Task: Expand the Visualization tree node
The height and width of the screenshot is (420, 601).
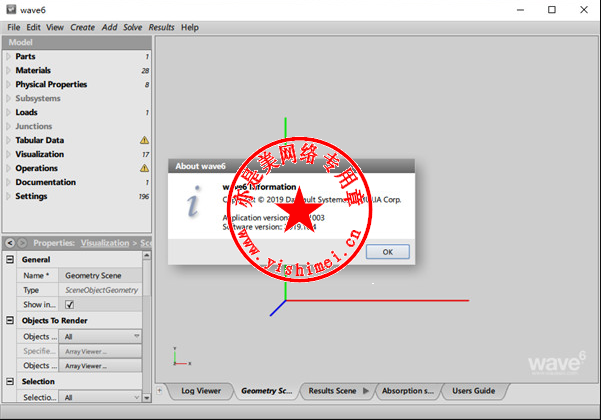Action: (x=8, y=154)
